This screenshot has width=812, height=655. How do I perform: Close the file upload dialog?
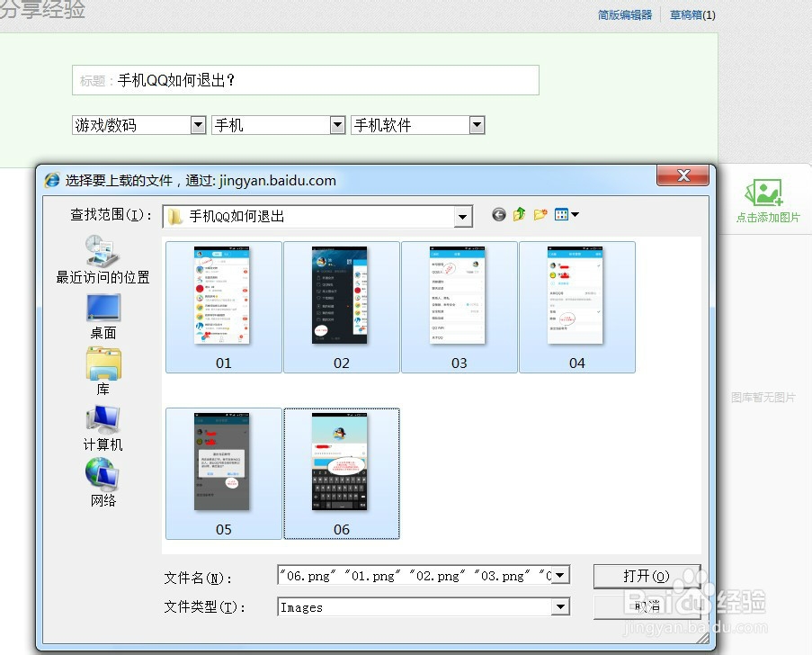click(683, 175)
